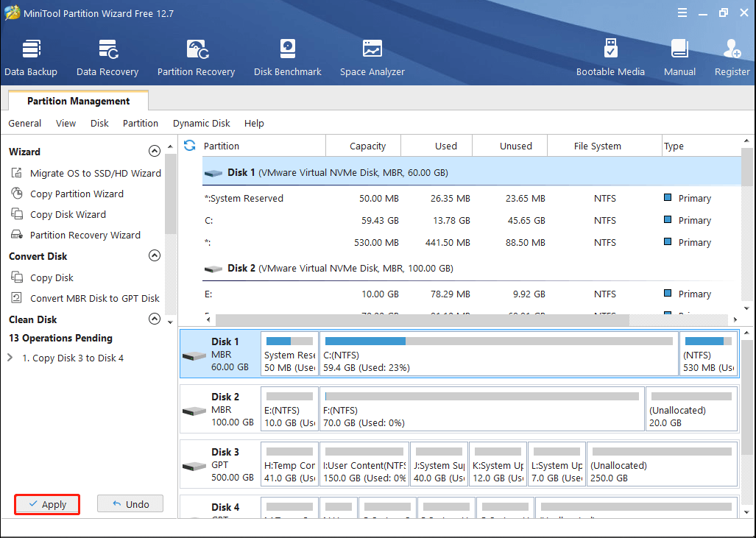Viewport: 756px width, 538px height.
Task: Click the MiniTool app logo
Action: coord(12,13)
